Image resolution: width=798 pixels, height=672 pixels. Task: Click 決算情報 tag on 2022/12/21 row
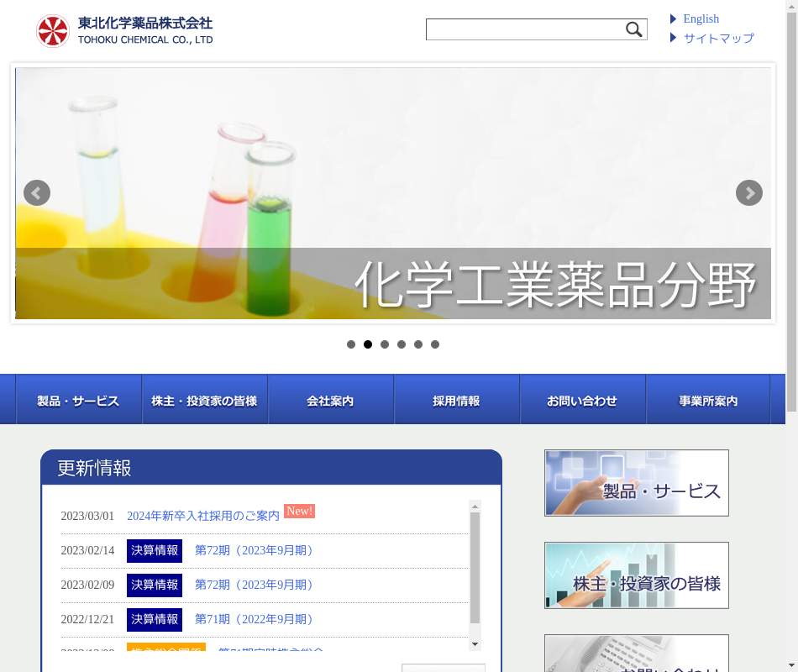coord(155,620)
